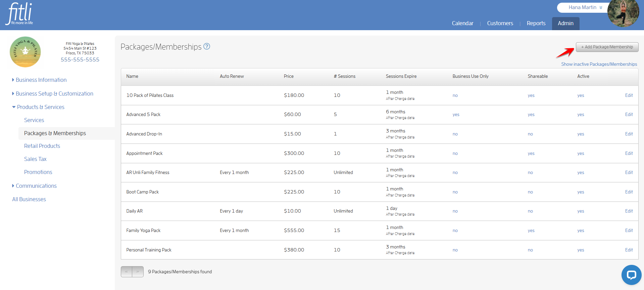
Task: Click the Business Use Only column header
Action: tap(470, 76)
